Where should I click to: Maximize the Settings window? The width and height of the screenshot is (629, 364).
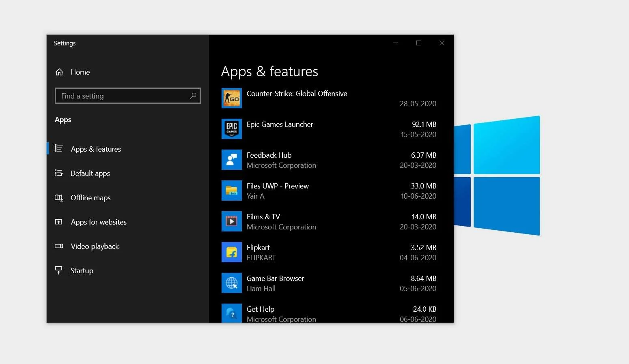pos(419,43)
